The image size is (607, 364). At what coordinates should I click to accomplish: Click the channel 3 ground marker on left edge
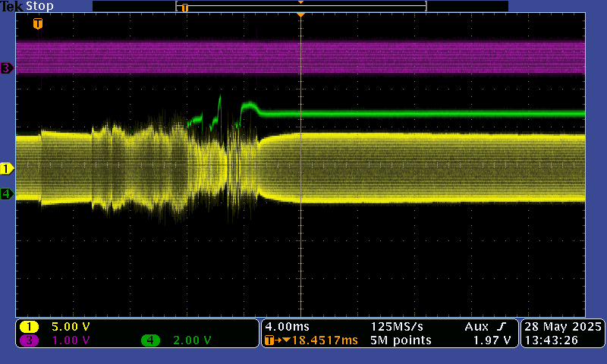tap(7, 68)
